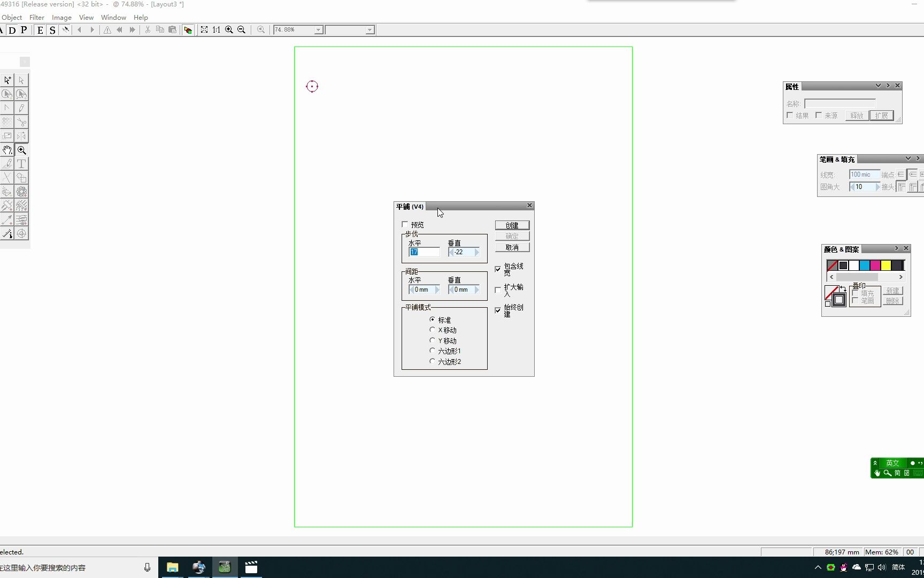Pick the ruler measure tool

(7, 233)
